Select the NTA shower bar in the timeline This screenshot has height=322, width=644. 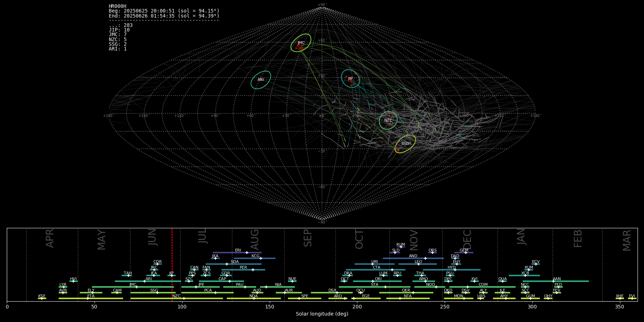[408, 298]
